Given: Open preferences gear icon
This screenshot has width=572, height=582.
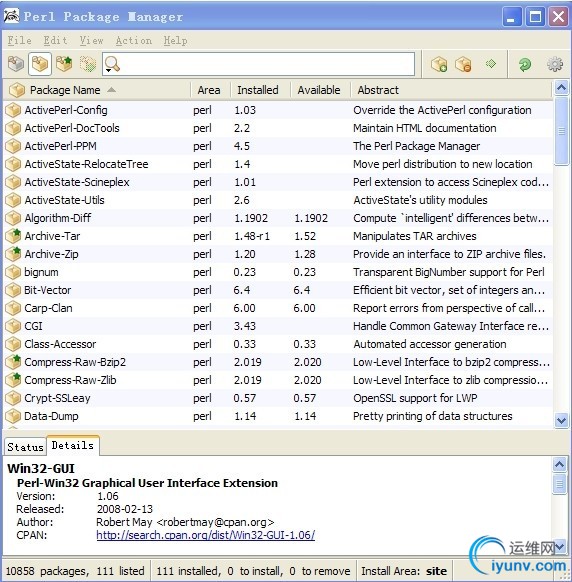Looking at the screenshot, I should [x=555, y=64].
